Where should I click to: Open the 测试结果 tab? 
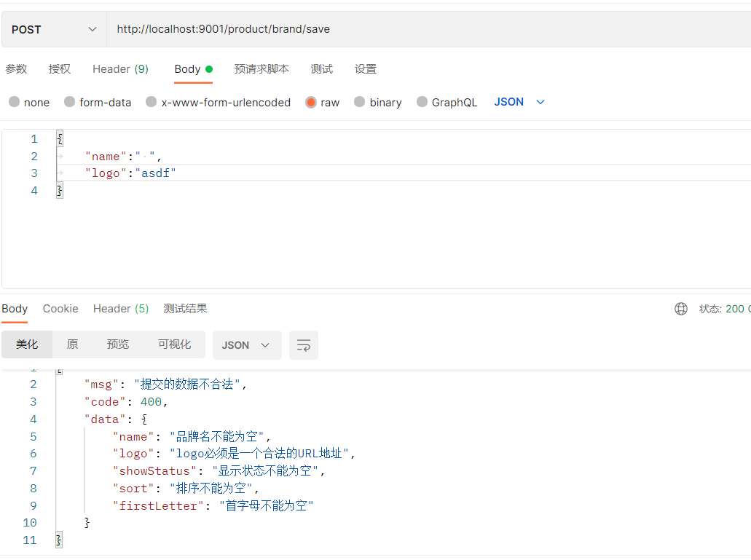[185, 309]
